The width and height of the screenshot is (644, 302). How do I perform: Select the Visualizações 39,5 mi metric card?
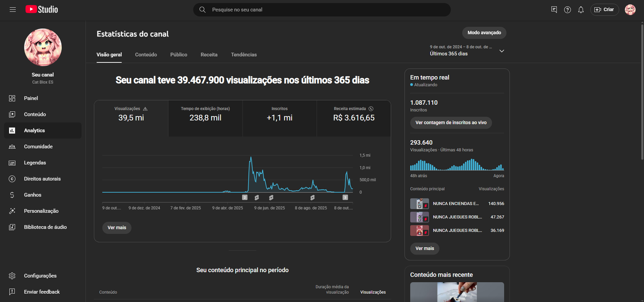click(131, 118)
